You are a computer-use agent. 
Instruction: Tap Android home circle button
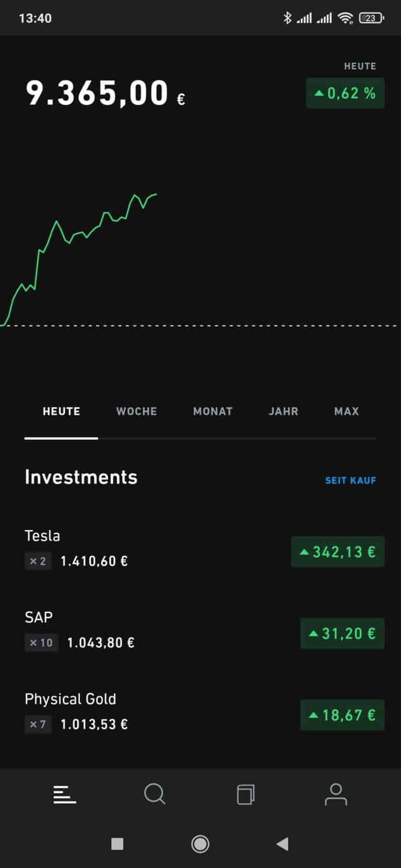pos(200,843)
